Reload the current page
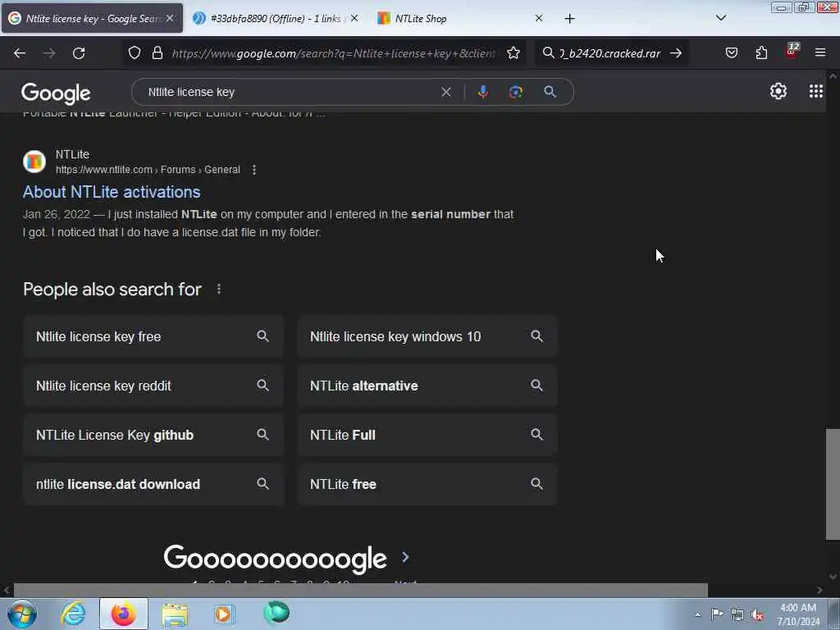The image size is (840, 630). pyautogui.click(x=79, y=53)
